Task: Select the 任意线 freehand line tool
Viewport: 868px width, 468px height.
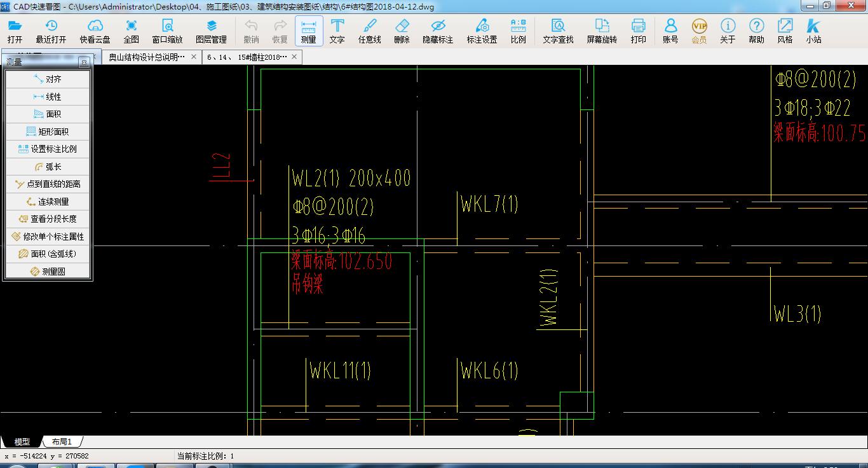Action: (x=370, y=31)
